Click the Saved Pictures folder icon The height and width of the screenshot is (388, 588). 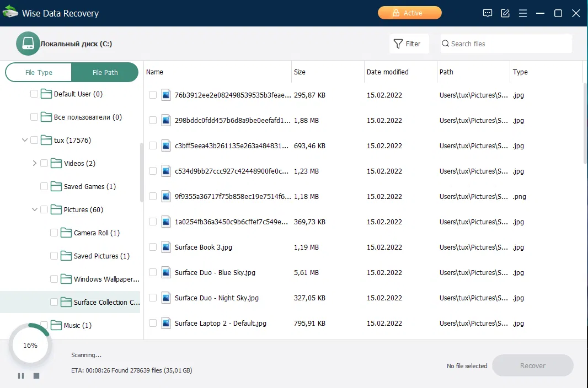tap(66, 256)
